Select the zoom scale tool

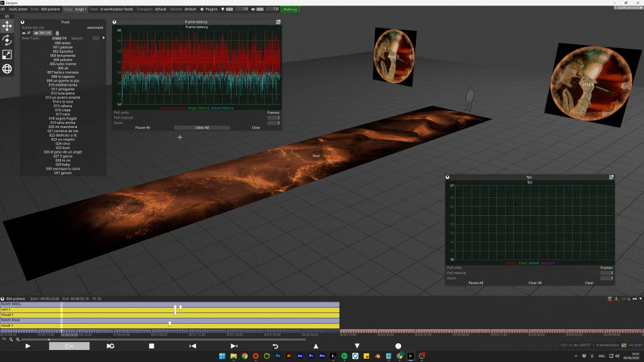click(7, 54)
